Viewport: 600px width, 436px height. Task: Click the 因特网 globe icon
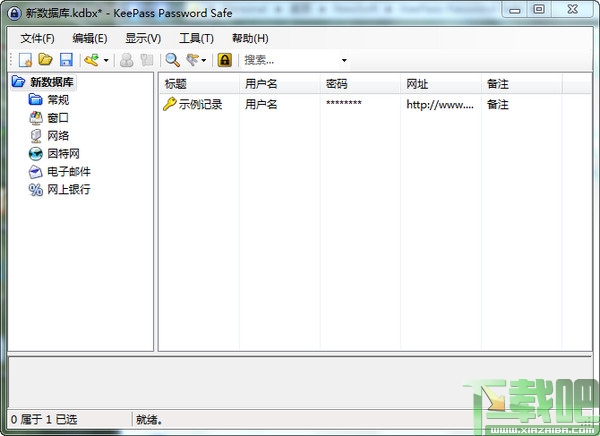(x=36, y=153)
